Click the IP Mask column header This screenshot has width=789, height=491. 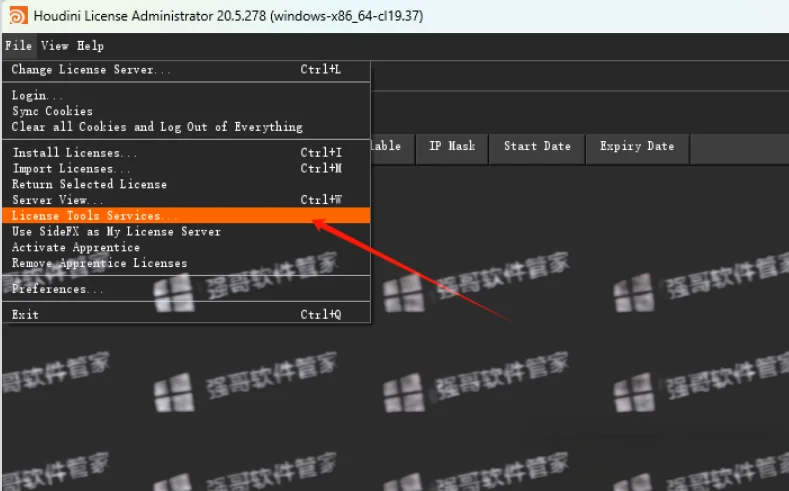point(452,149)
